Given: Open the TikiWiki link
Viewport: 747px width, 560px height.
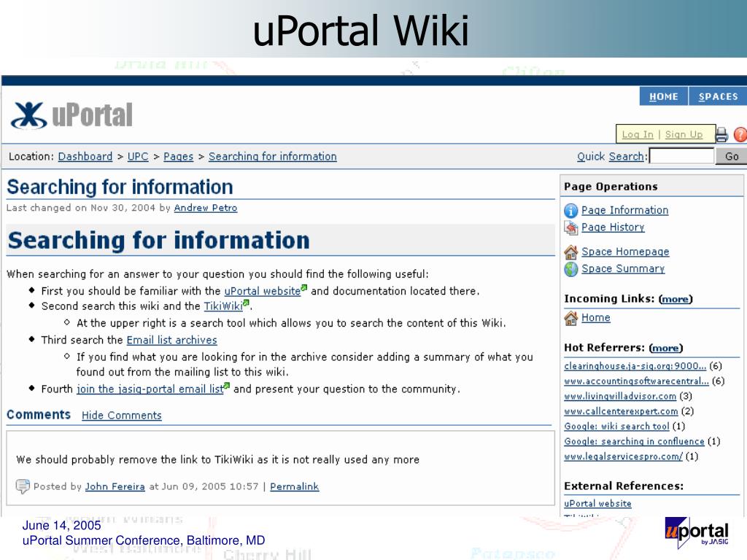Looking at the screenshot, I should (x=223, y=306).
